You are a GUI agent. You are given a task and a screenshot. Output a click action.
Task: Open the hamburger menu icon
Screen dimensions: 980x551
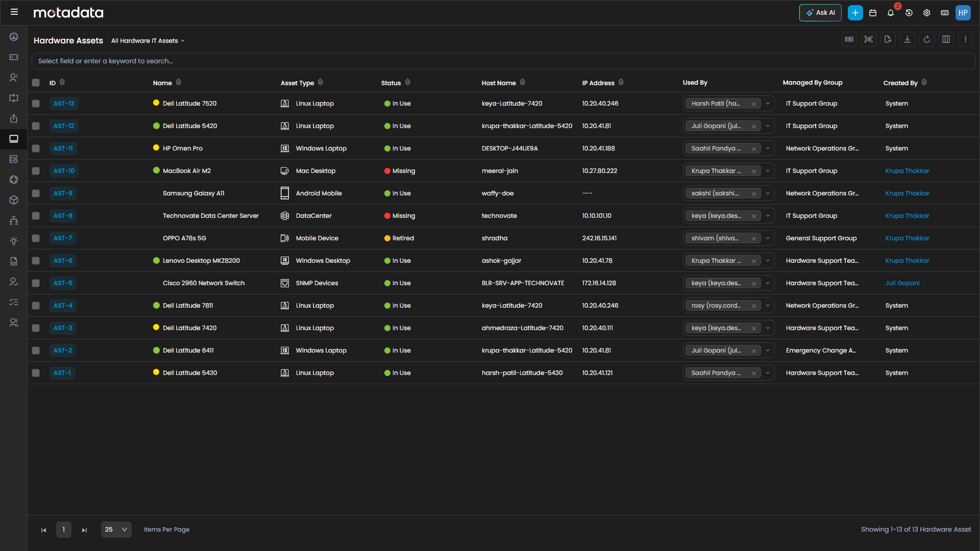pos(14,12)
